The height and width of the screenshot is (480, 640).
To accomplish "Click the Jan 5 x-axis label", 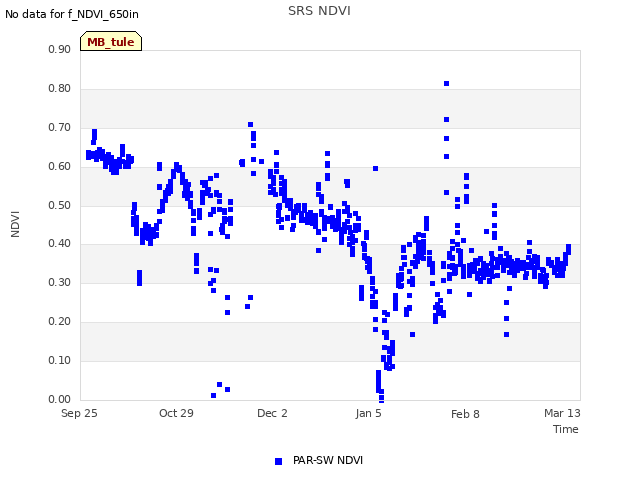I will coord(369,413).
